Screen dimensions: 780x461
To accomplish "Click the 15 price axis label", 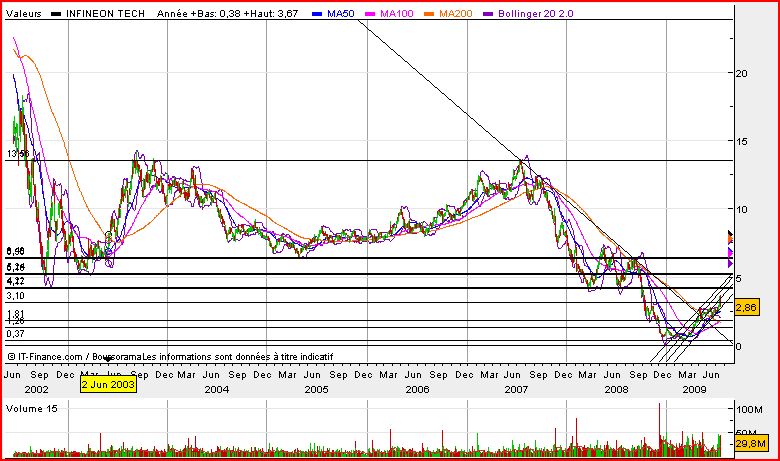I will [741, 141].
